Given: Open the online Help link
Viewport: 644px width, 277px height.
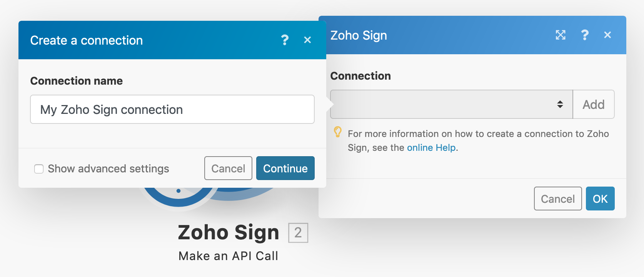Looking at the screenshot, I should (431, 148).
